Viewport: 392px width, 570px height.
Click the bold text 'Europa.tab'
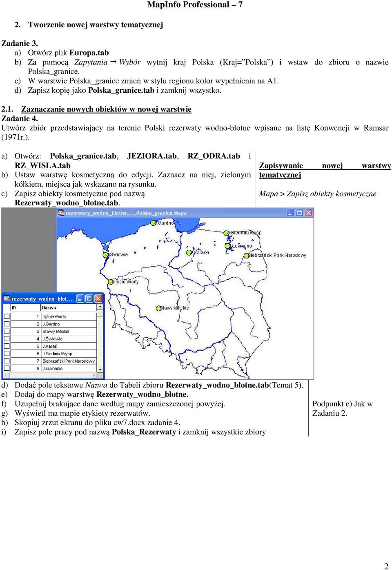point(89,53)
